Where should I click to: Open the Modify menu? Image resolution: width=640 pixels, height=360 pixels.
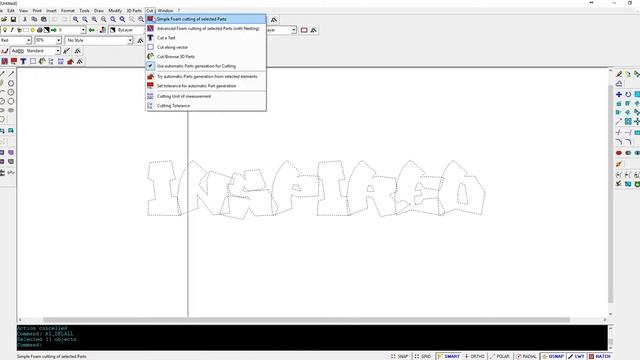point(115,11)
